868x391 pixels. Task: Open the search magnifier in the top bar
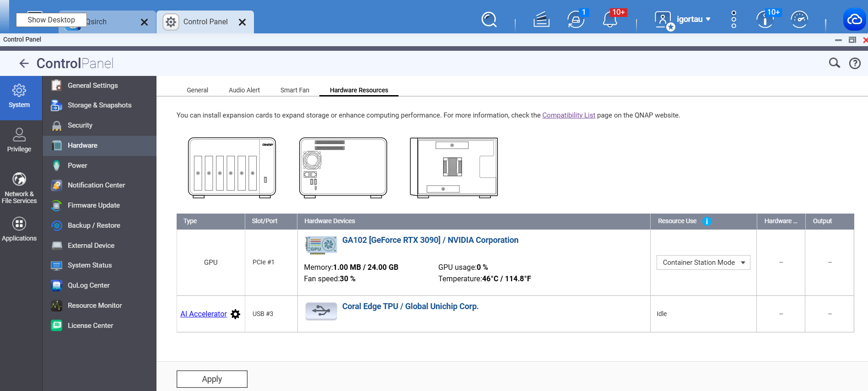coord(489,20)
